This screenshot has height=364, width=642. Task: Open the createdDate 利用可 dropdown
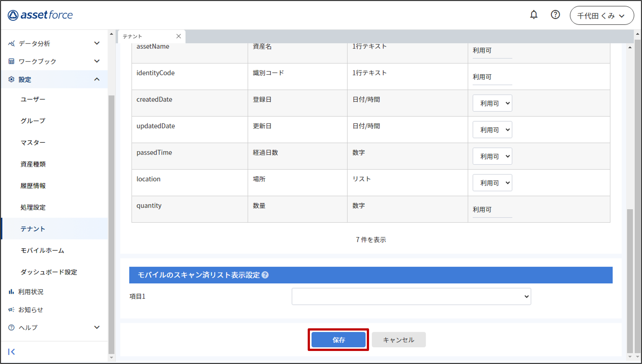pyautogui.click(x=492, y=103)
